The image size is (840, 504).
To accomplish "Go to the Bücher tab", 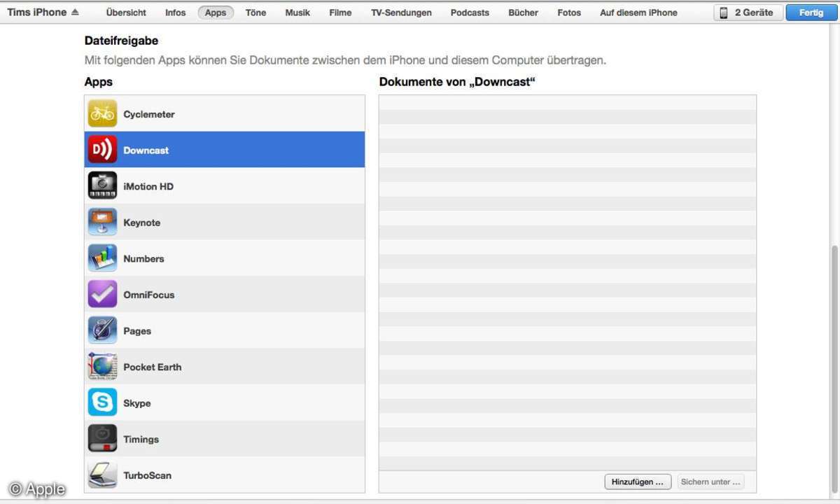I will click(523, 13).
